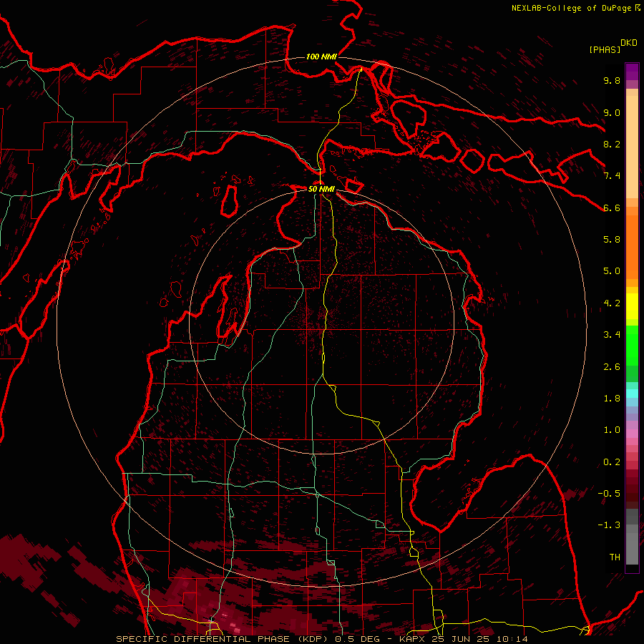Click the -0.5 value on color scale
644x644 pixels.
pyautogui.click(x=609, y=494)
